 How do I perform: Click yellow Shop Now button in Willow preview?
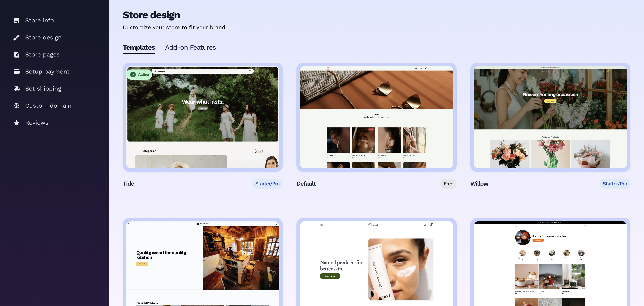550,101
